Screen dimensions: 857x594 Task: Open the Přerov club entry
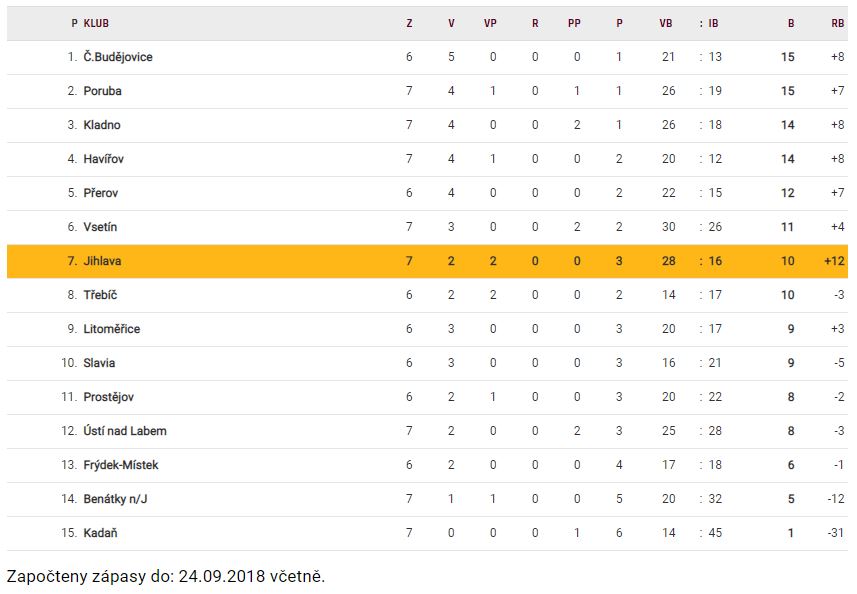coord(101,193)
